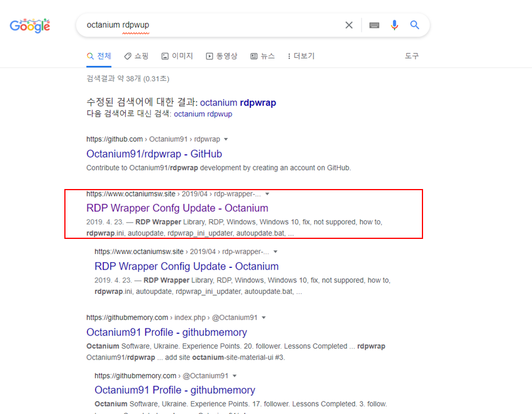Switch to the 쇼핑 tab
The width and height of the screenshot is (532, 414).
tap(136, 56)
